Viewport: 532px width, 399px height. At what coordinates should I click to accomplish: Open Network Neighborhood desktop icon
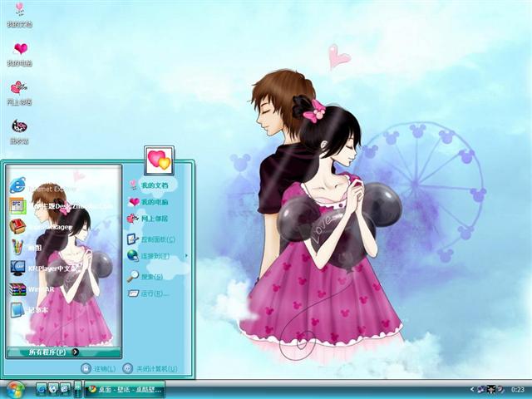(20, 93)
